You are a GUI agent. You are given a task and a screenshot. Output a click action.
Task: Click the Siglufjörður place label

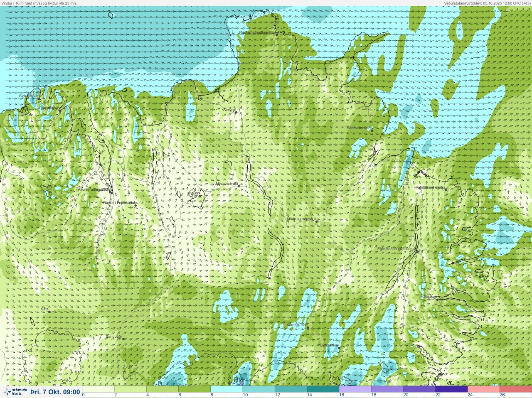tap(28, 96)
